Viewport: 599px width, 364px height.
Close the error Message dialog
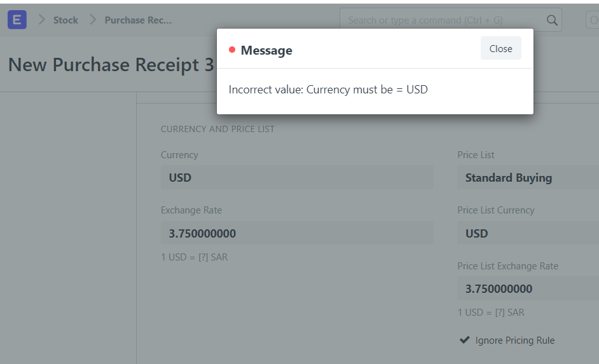(x=501, y=48)
